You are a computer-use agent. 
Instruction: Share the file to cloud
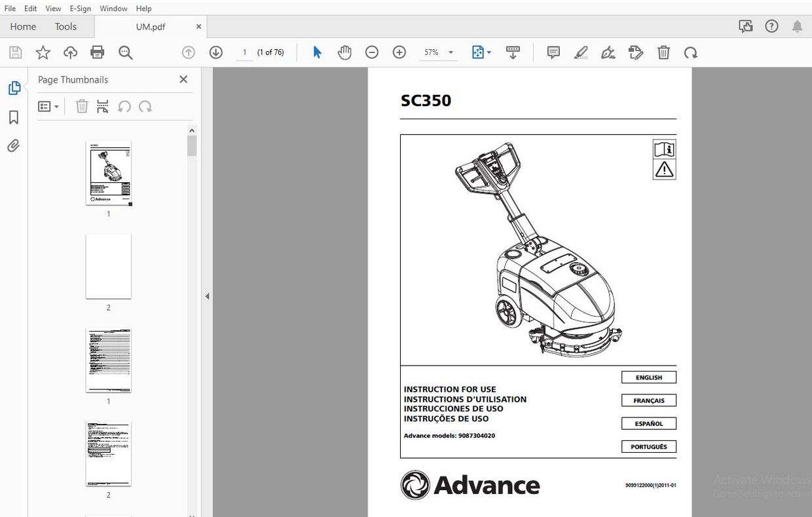(70, 52)
